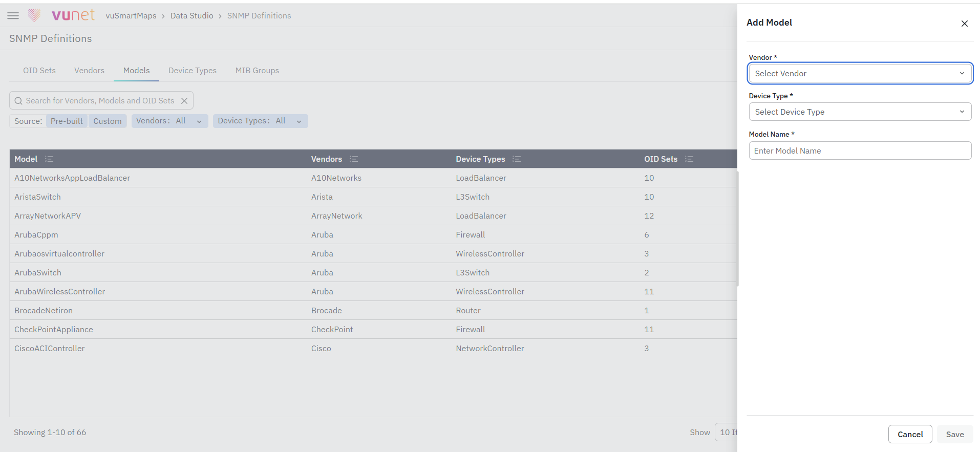Viewport: 980px width, 452px height.
Task: Switch to the MIB Groups tab
Action: pyautogui.click(x=257, y=71)
